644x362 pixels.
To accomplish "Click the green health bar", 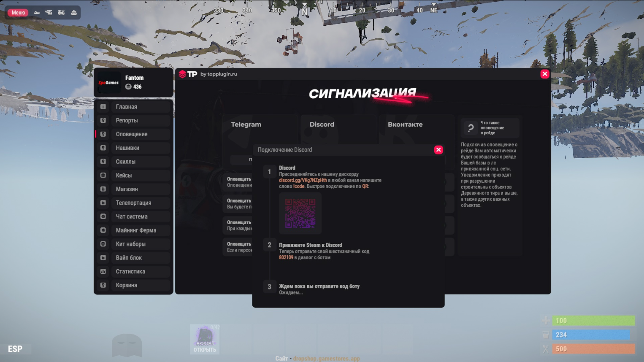I will point(593,321).
